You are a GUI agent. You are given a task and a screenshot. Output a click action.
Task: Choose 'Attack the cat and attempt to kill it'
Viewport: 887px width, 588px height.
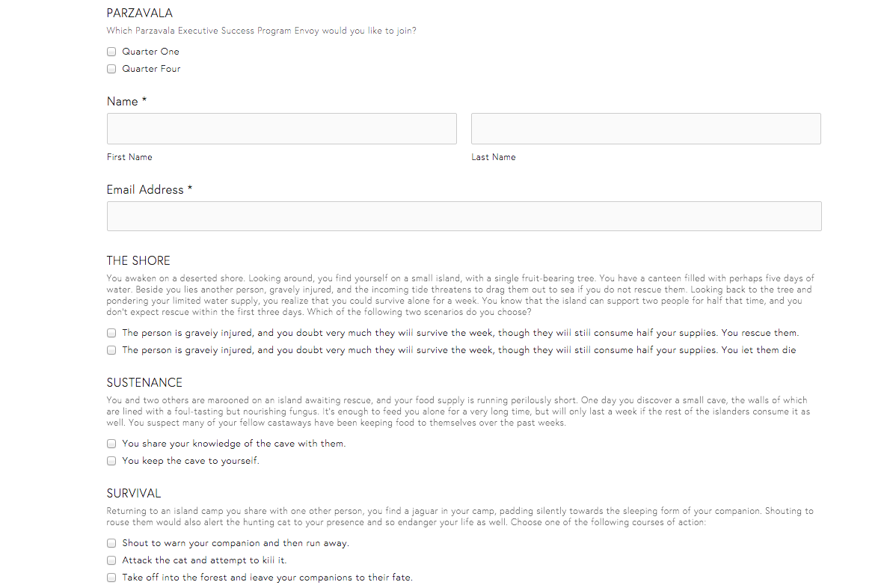pos(111,560)
